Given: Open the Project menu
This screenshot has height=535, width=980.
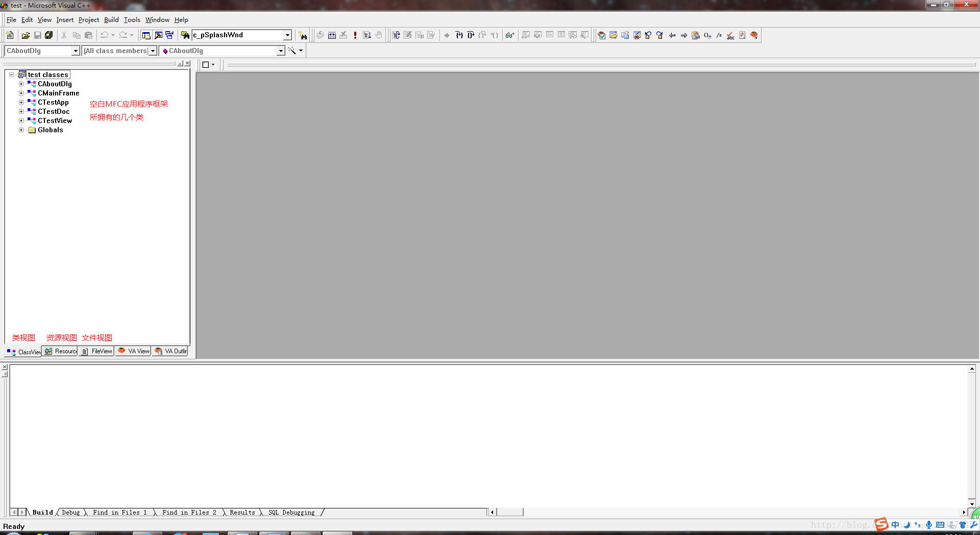Looking at the screenshot, I should tap(88, 20).
